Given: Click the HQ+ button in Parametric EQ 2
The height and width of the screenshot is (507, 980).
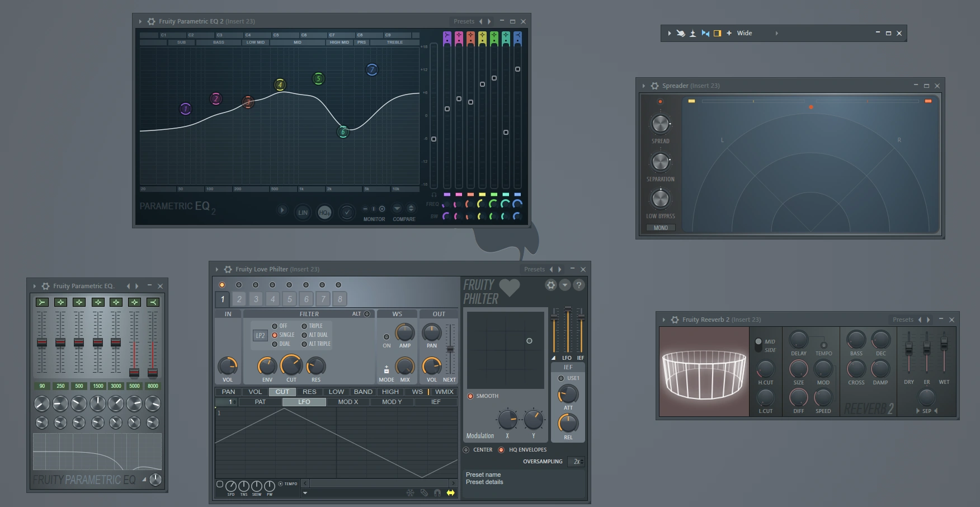Looking at the screenshot, I should coord(324,212).
